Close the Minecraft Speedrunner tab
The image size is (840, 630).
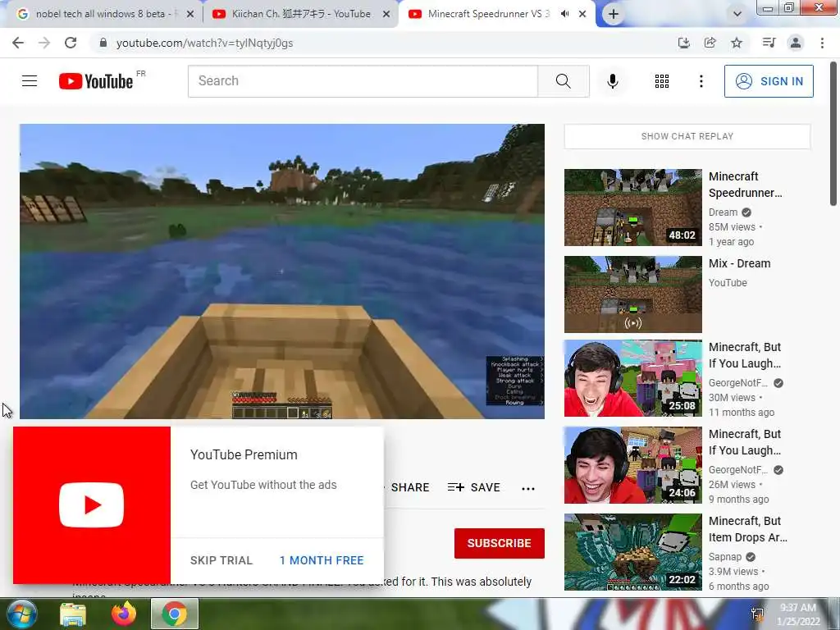(x=582, y=15)
